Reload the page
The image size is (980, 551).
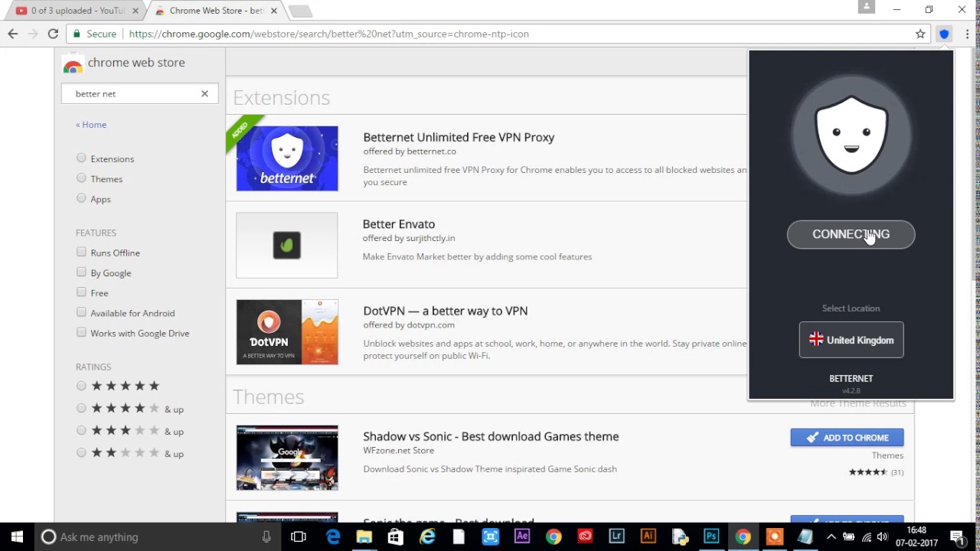[53, 34]
